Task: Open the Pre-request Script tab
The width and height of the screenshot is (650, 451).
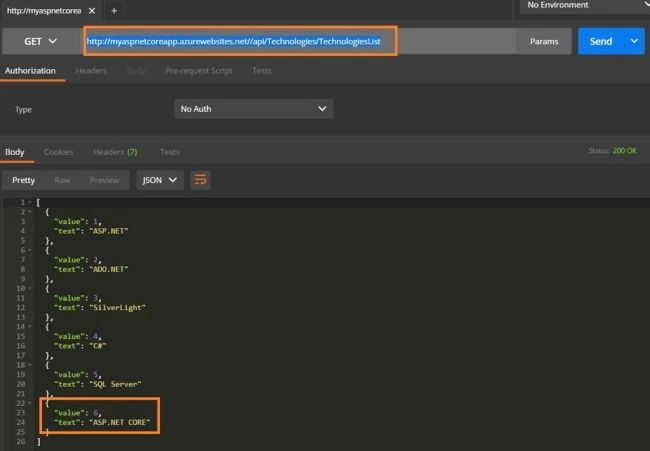Action: click(x=199, y=71)
